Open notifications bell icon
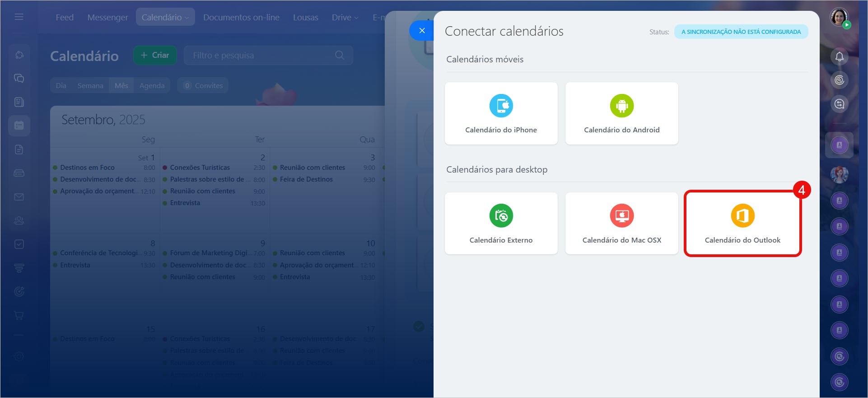Image resolution: width=868 pixels, height=398 pixels. coord(839,56)
